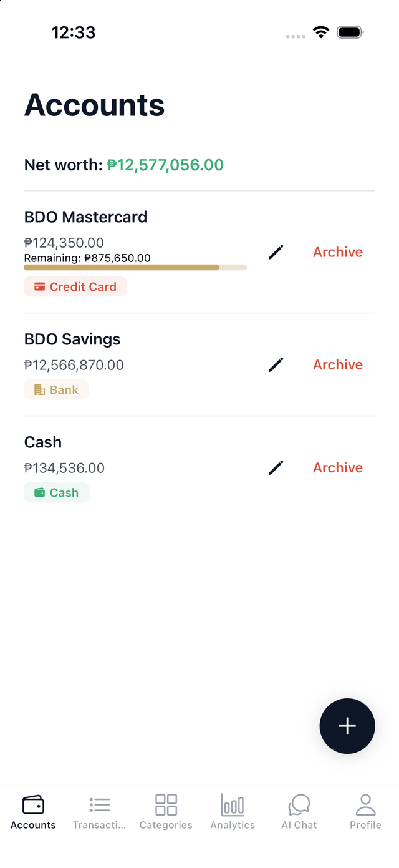Open the BDO Savings account name

tap(72, 339)
